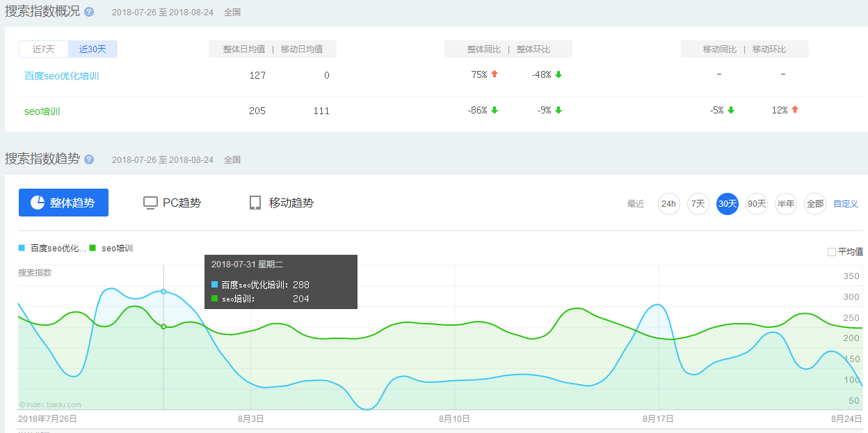This screenshot has height=433, width=868.
Task: Click blue data point on the July 31 line
Action: [x=163, y=292]
